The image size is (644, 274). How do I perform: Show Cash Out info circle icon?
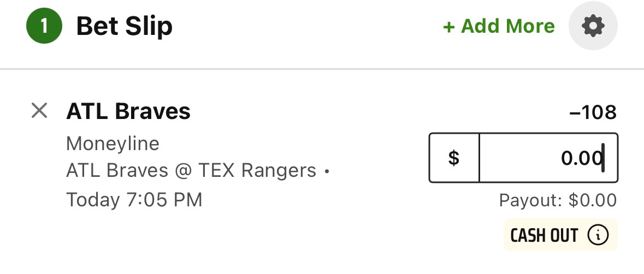598,235
